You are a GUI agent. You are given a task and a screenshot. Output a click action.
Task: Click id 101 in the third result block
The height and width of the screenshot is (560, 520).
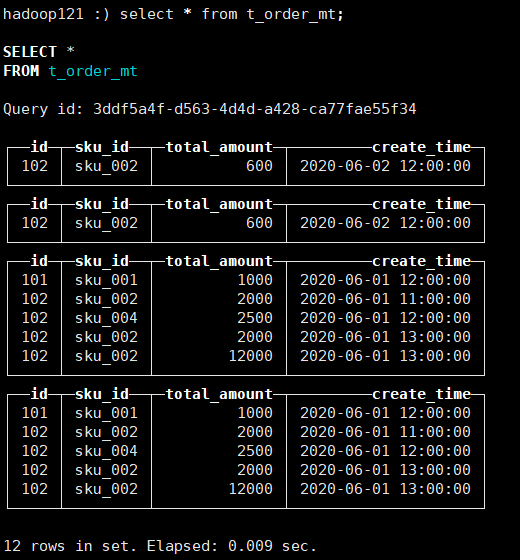click(35, 280)
